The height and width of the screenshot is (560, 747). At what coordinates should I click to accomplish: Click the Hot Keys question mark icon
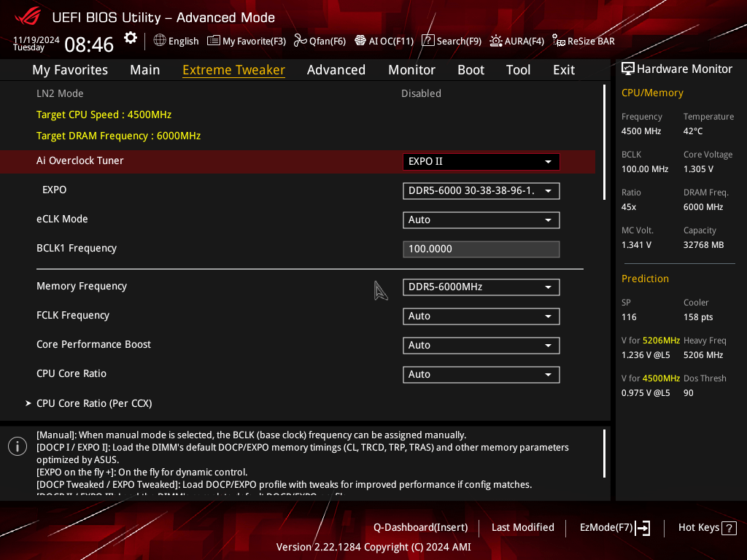tap(730, 528)
